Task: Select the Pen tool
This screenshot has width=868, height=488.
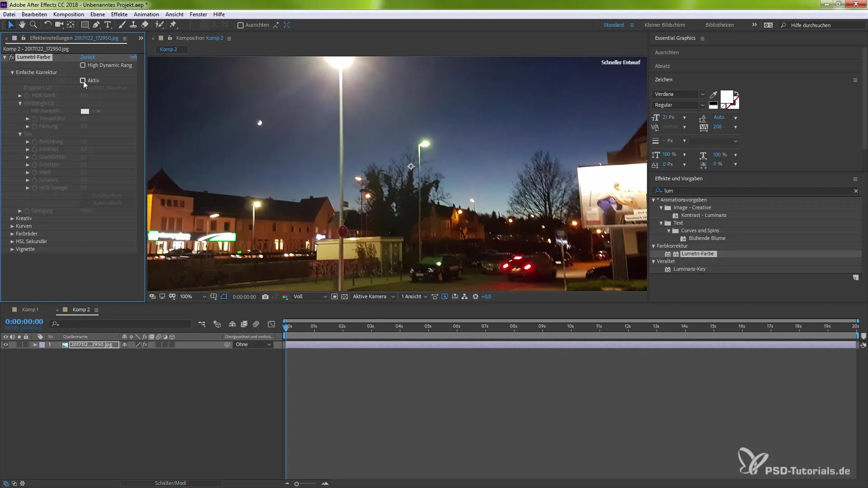Action: click(96, 25)
